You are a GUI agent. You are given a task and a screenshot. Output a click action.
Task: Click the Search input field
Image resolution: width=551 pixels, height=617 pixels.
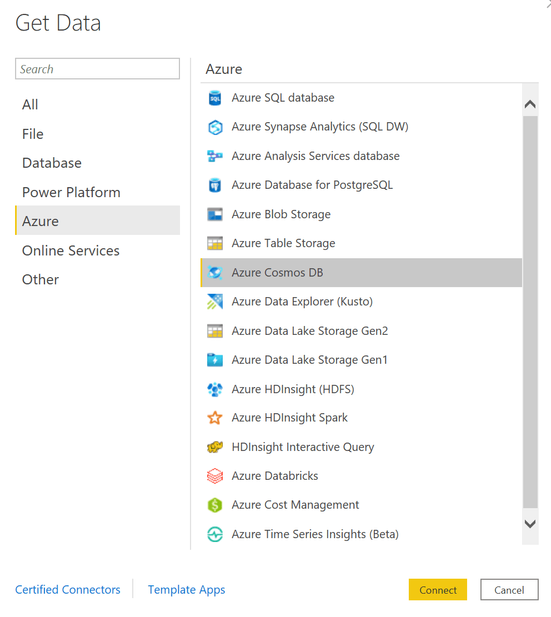[x=98, y=69]
